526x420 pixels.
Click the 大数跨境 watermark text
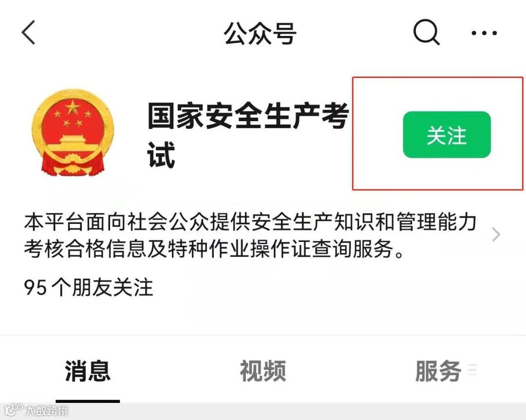pos(47,410)
